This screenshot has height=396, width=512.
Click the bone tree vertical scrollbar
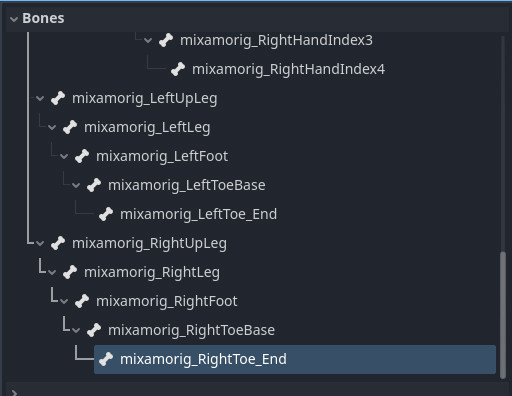click(x=503, y=315)
